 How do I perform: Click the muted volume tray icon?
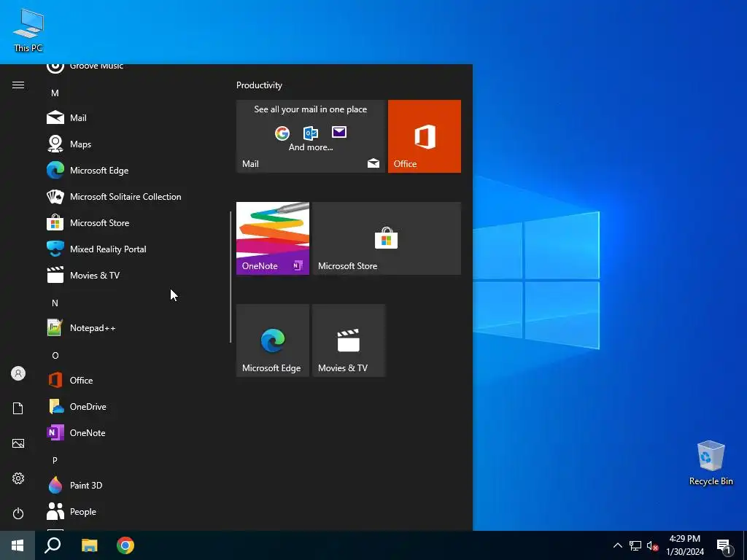pos(652,546)
